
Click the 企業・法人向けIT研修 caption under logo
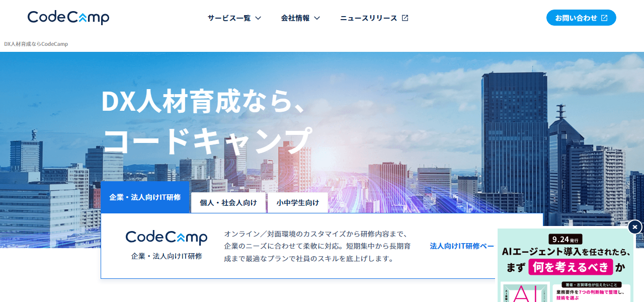click(167, 256)
